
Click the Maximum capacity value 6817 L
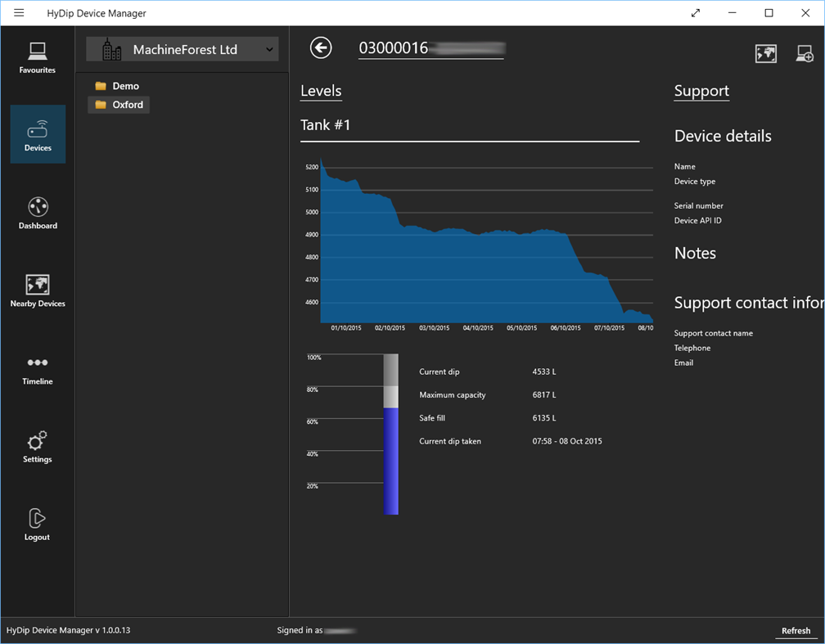click(544, 394)
